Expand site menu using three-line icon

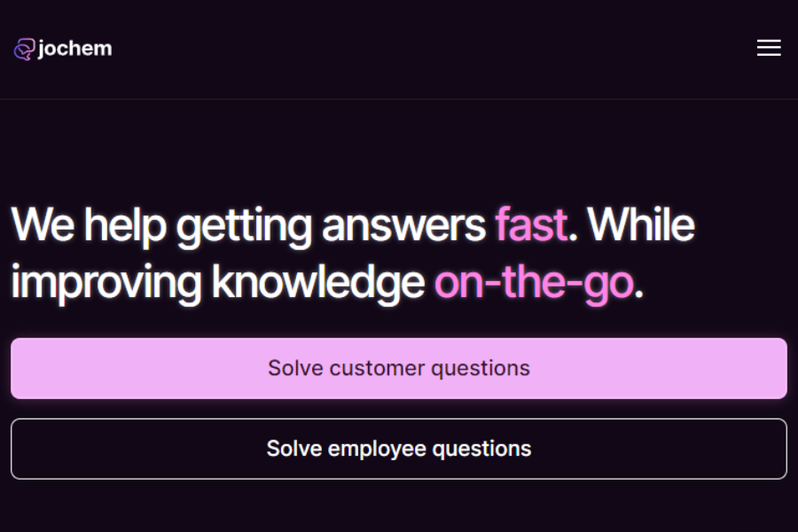pyautogui.click(x=769, y=48)
